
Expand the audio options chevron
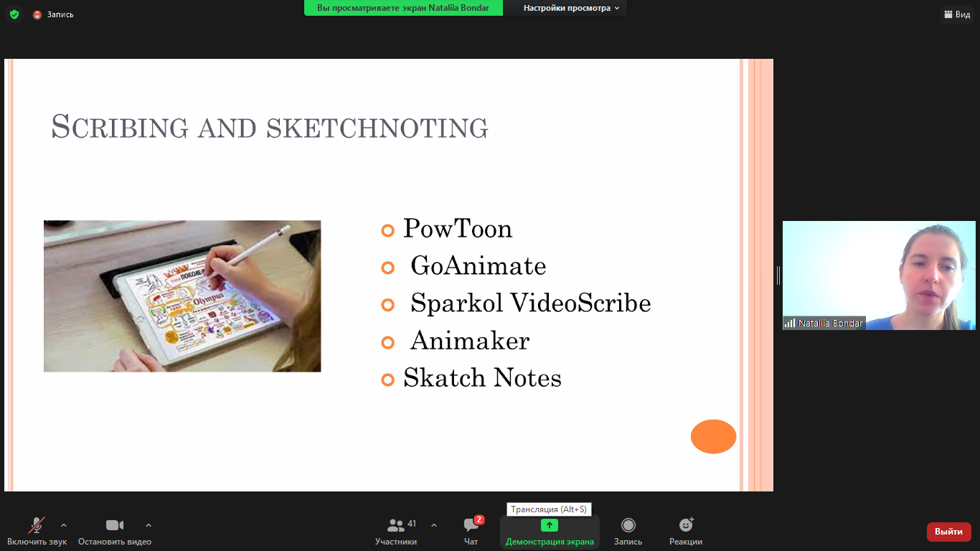pyautogui.click(x=64, y=525)
